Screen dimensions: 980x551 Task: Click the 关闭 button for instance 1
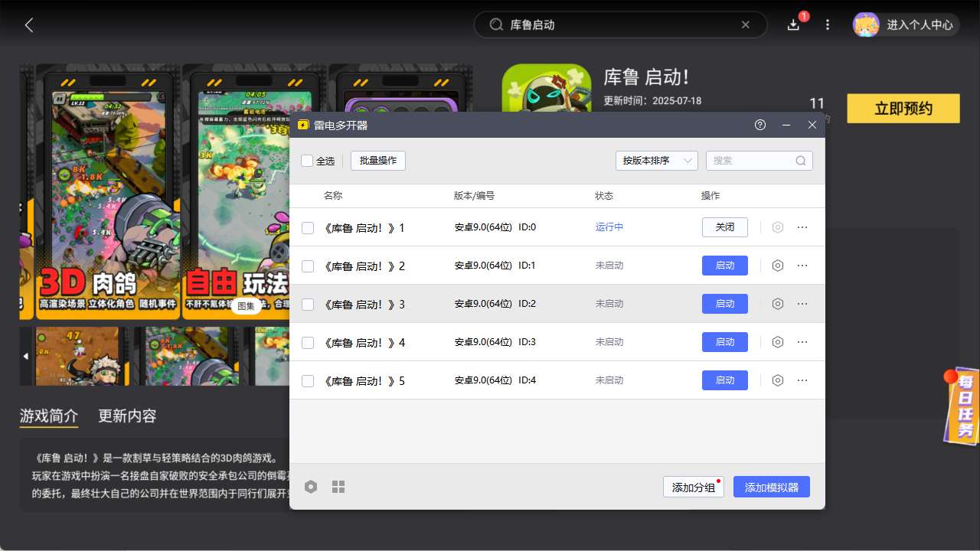[x=725, y=227]
